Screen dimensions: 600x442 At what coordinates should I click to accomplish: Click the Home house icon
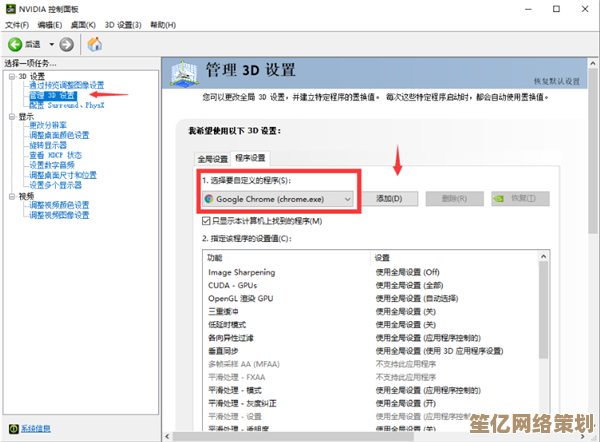pos(94,44)
